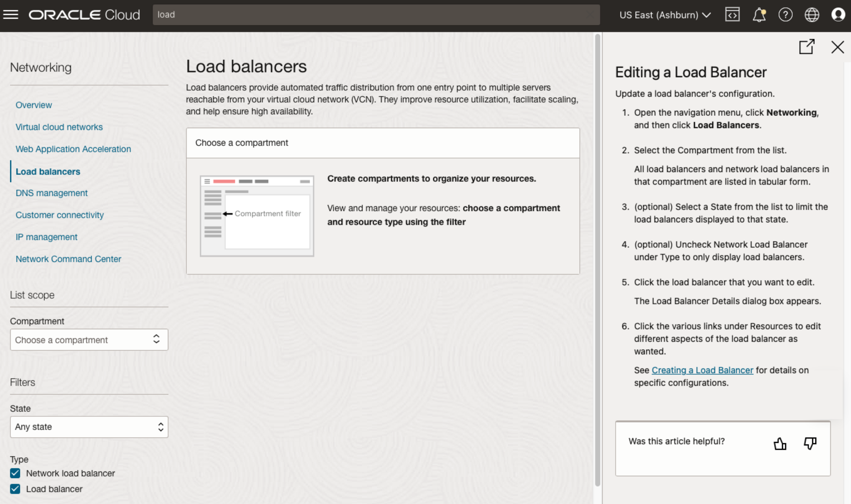Uncheck the Network load balancer type filter
This screenshot has height=504, width=851.
15,473
